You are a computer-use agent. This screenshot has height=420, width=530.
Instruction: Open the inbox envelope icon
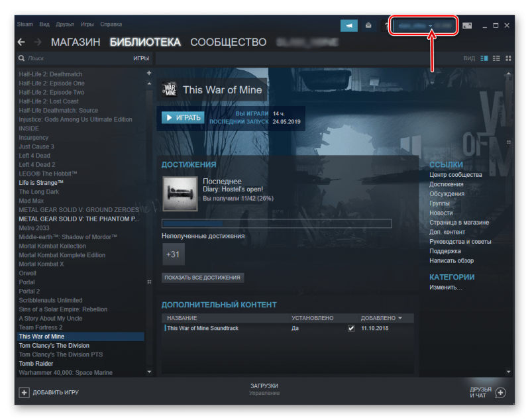[x=368, y=25]
